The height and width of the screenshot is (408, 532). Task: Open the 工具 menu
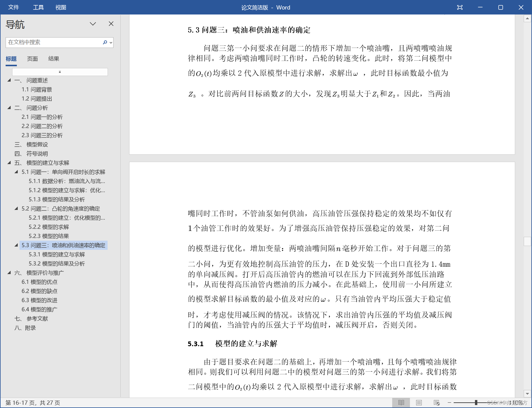click(38, 7)
